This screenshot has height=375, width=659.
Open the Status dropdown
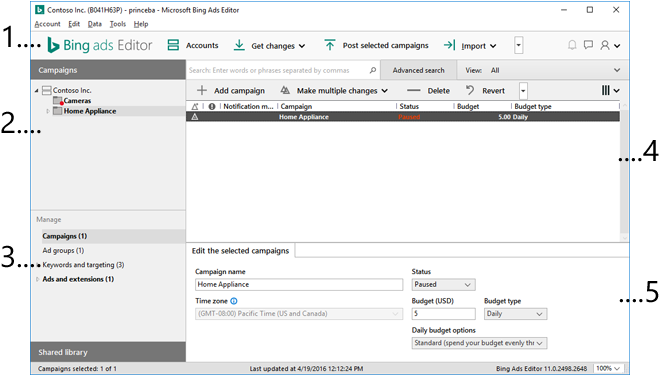(443, 285)
